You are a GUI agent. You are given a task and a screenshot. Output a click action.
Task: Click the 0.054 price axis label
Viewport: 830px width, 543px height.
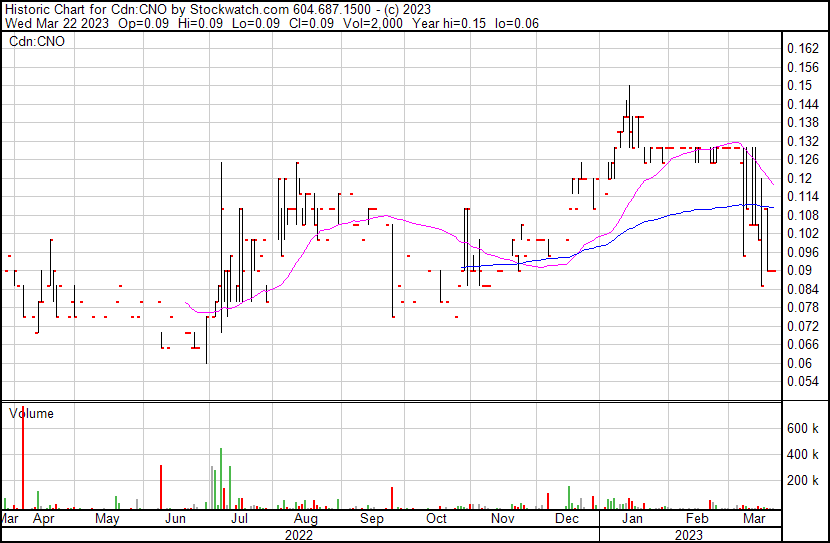tap(802, 381)
